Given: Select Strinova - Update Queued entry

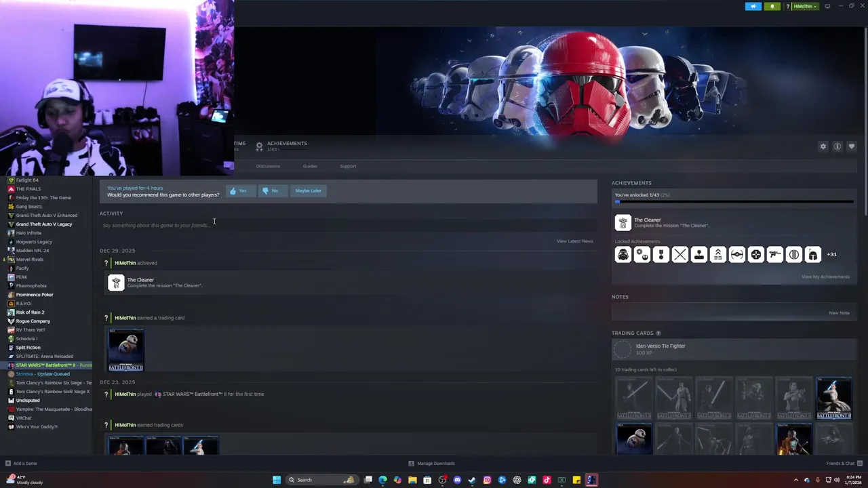Looking at the screenshot, I should tap(43, 374).
